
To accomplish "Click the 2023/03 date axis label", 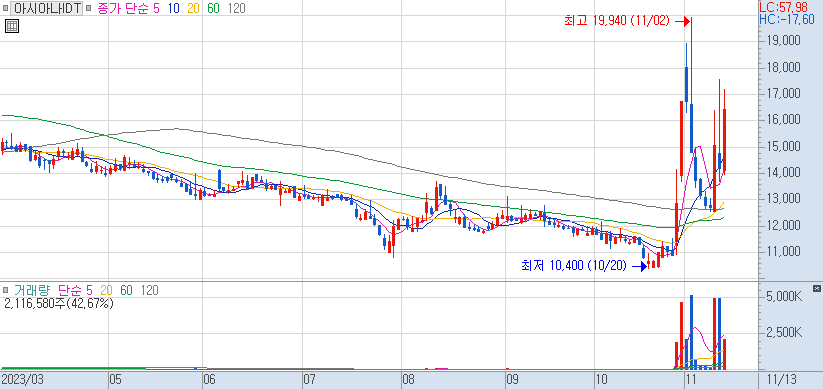I will [x=23, y=380].
